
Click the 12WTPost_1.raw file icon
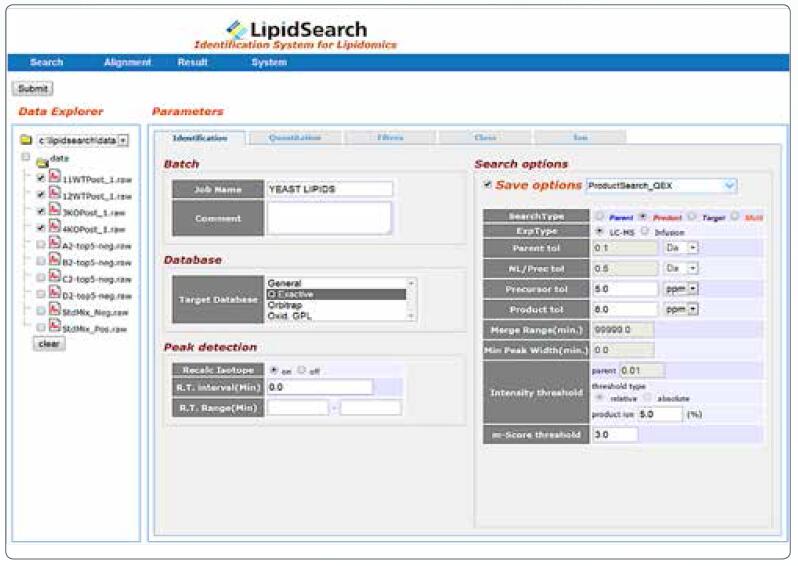[x=54, y=193]
